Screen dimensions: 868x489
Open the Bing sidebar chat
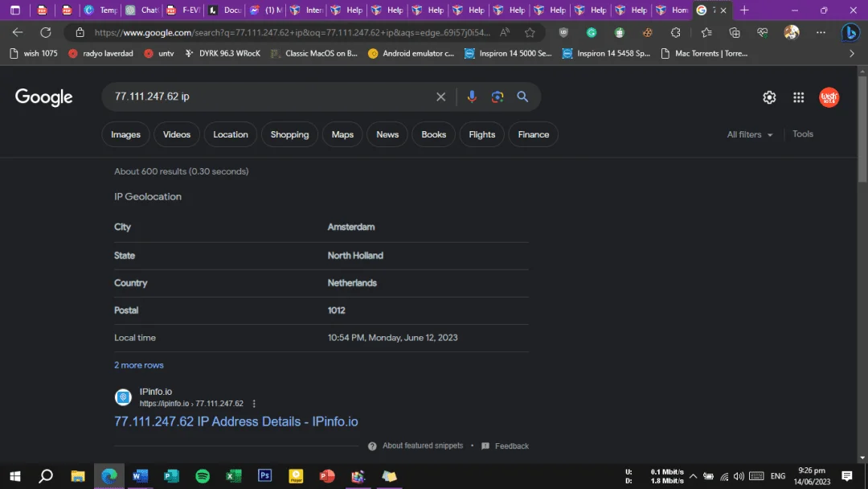[x=850, y=33]
